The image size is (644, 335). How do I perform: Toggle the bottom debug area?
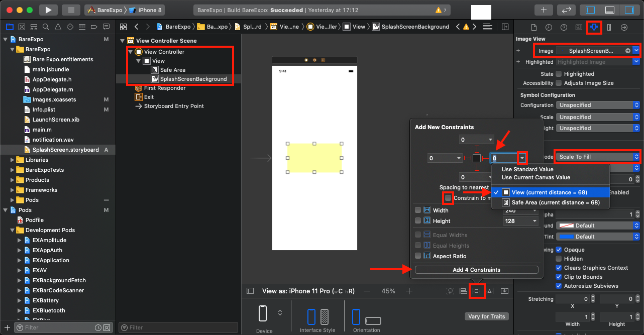[610, 10]
